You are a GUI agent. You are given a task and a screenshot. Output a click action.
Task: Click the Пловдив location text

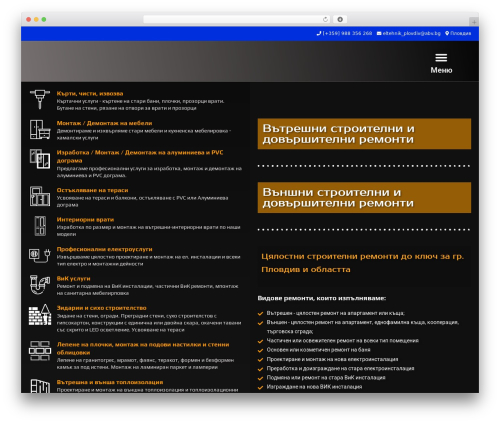click(461, 33)
